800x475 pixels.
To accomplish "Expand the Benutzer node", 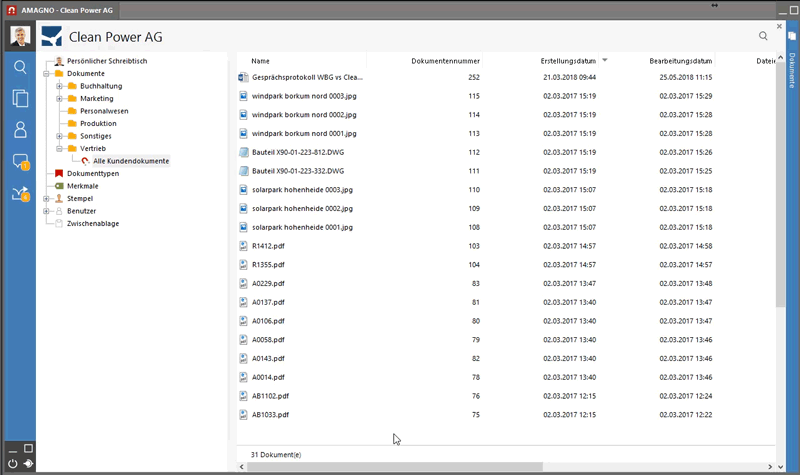I will point(46,211).
